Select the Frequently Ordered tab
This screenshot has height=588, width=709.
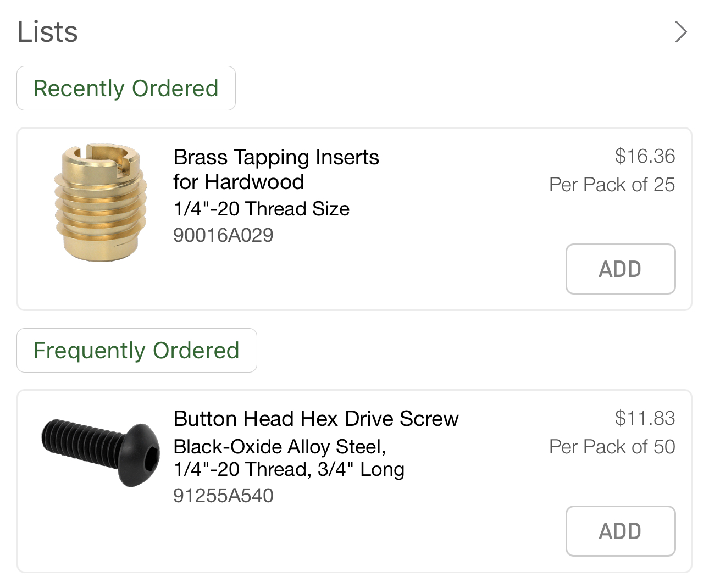(x=136, y=351)
